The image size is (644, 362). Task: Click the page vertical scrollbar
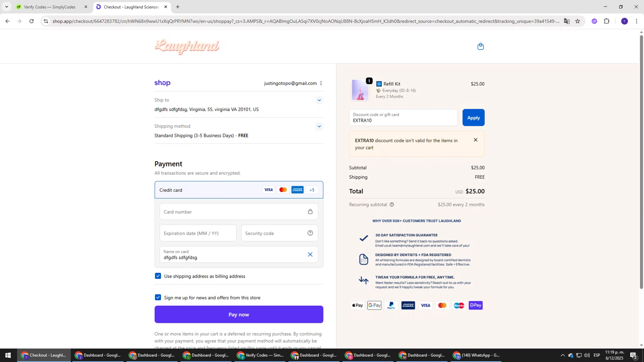tap(641, 162)
